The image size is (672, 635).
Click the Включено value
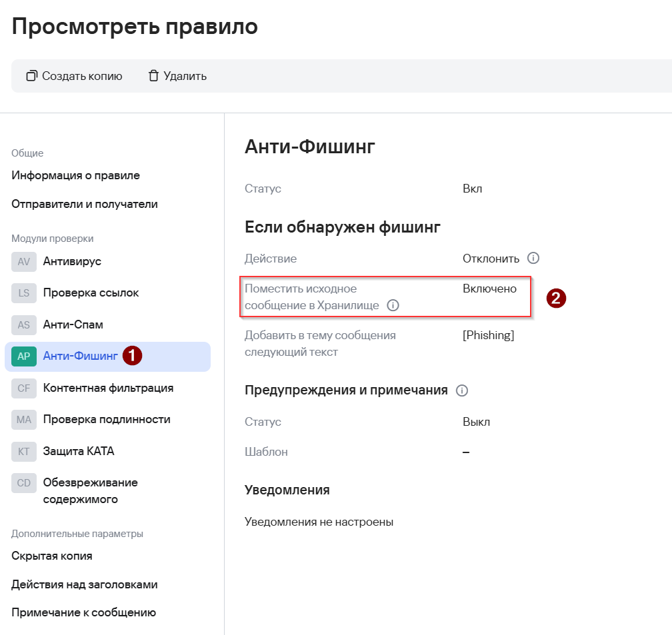click(489, 289)
